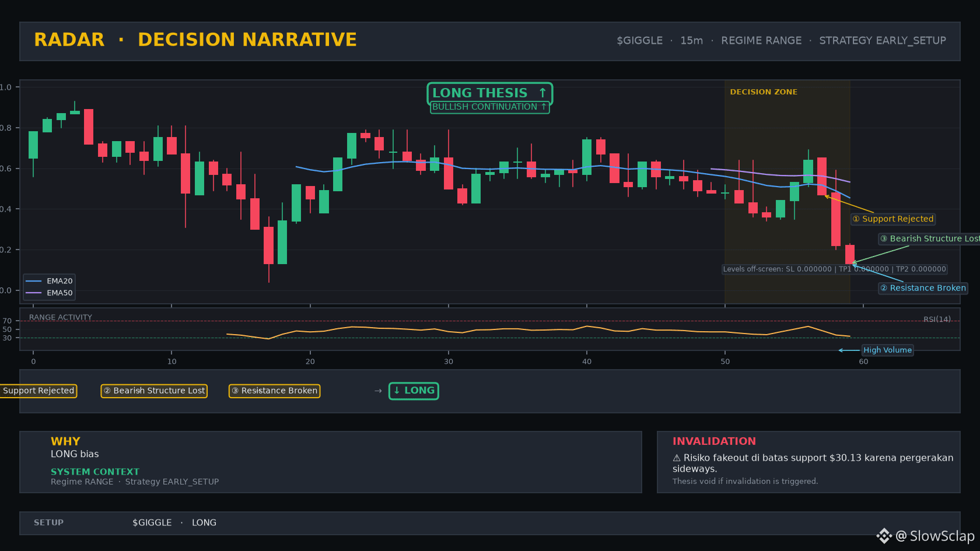Select the $GIGGLE symbol in the header
The width and height of the screenshot is (980, 551).
point(639,40)
